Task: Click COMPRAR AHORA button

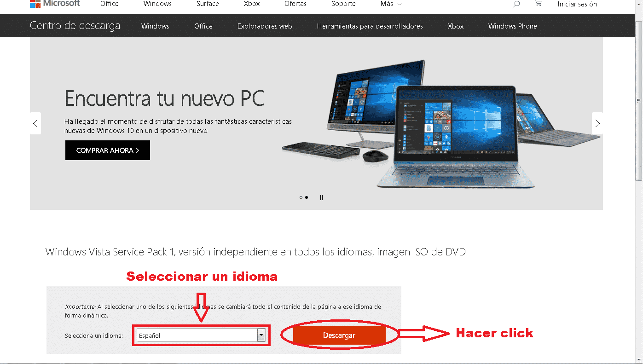Action: click(x=108, y=150)
